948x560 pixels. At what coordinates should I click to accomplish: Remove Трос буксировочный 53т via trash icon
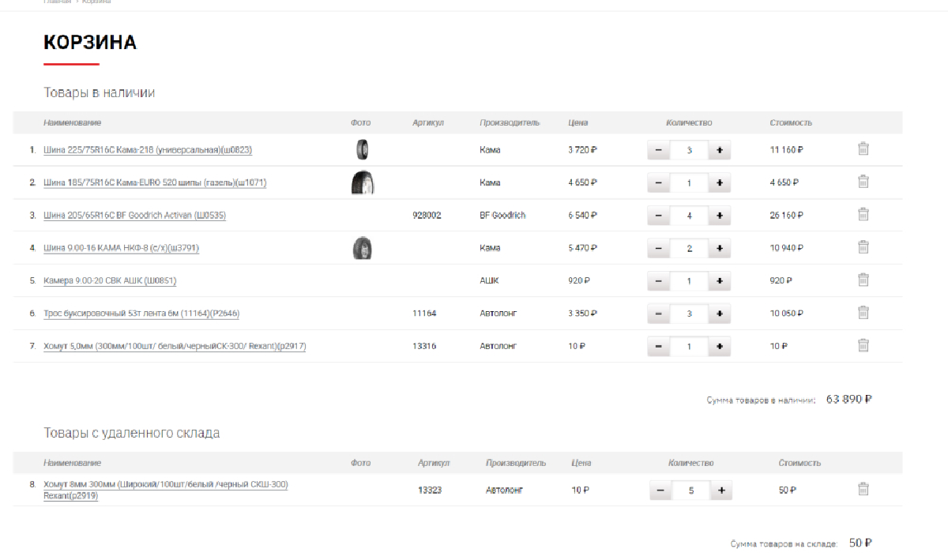pyautogui.click(x=863, y=313)
